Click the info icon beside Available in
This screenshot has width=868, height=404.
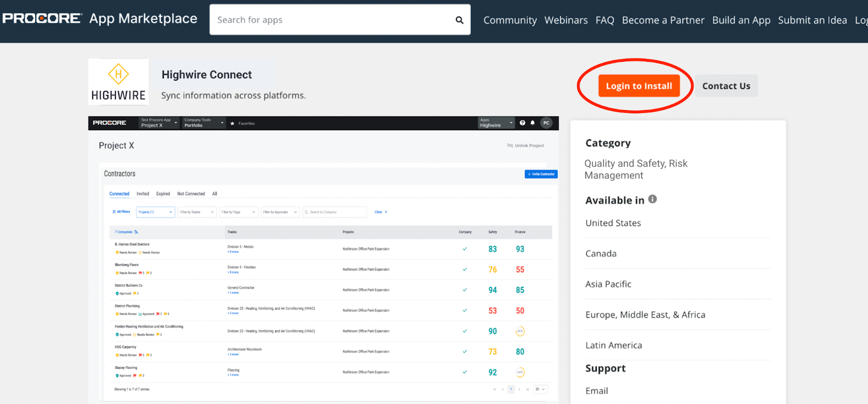tap(653, 199)
